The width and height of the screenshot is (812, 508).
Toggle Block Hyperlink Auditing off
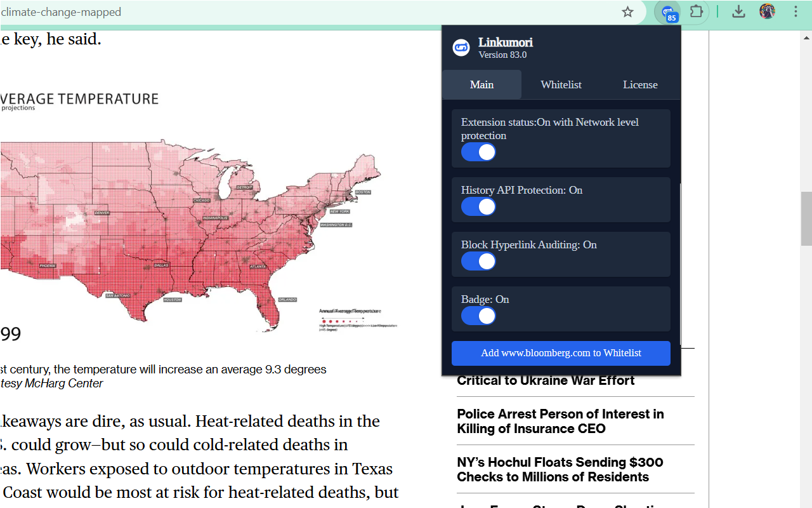tap(478, 262)
